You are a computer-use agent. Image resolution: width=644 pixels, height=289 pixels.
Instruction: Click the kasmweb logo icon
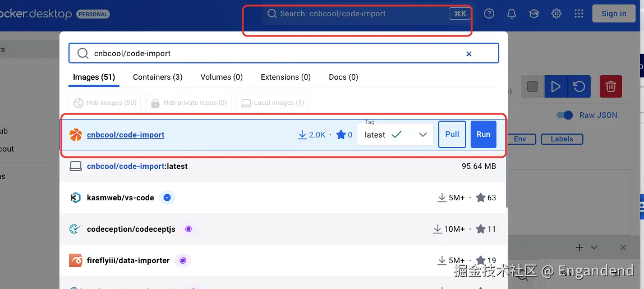[76, 198]
